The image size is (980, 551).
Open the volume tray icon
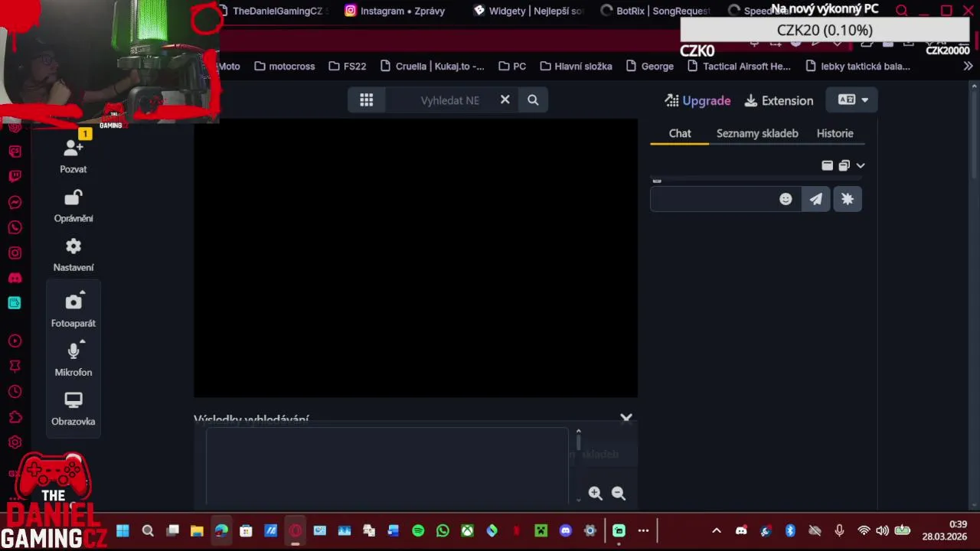(x=882, y=530)
